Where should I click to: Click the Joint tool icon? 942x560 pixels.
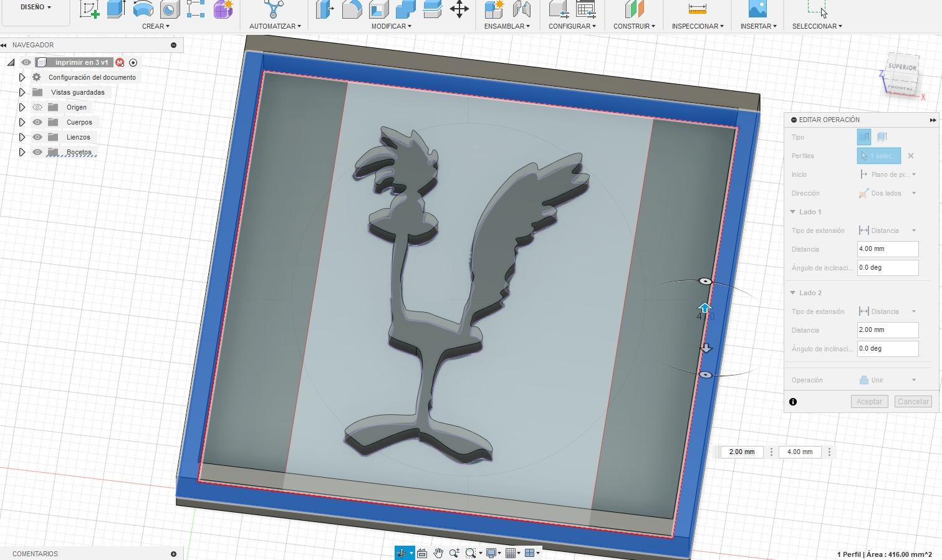coord(521,9)
